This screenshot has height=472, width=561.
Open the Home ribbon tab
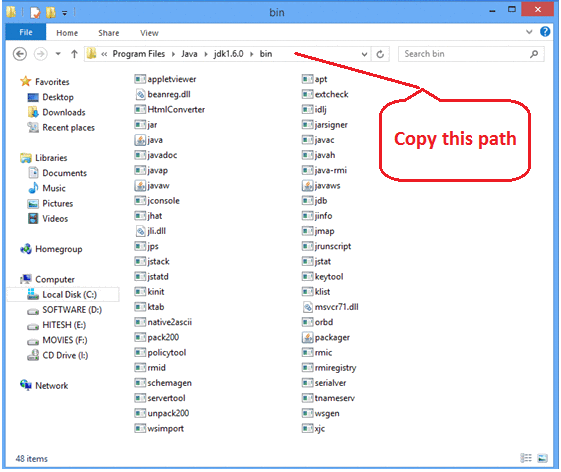(67, 33)
